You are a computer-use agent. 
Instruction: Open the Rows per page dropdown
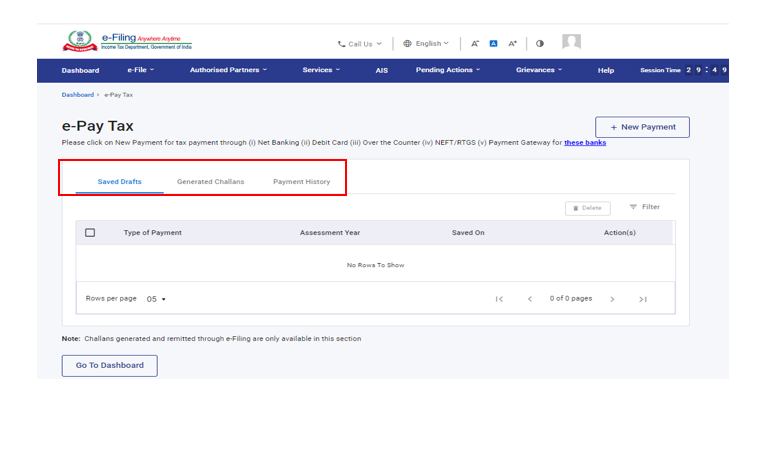pos(156,299)
